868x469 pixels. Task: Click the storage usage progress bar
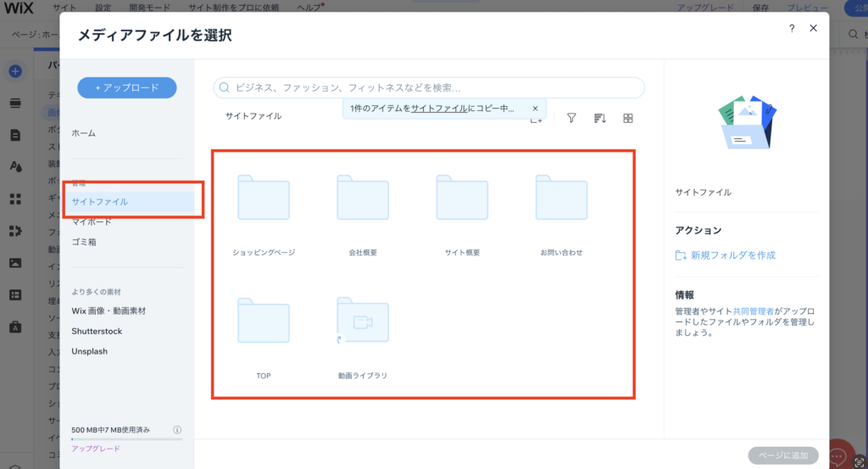click(127, 439)
